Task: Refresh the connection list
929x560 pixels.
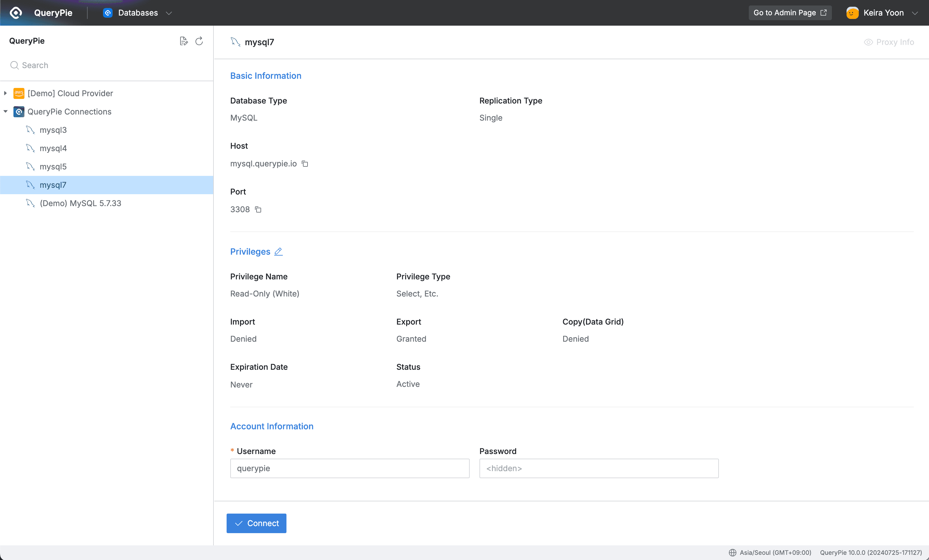Action: coord(199,42)
